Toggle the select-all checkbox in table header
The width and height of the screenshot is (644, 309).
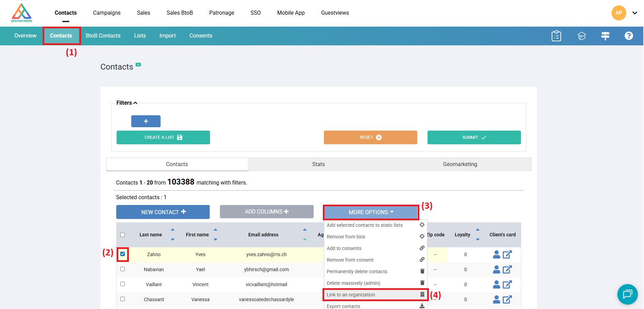pos(123,235)
